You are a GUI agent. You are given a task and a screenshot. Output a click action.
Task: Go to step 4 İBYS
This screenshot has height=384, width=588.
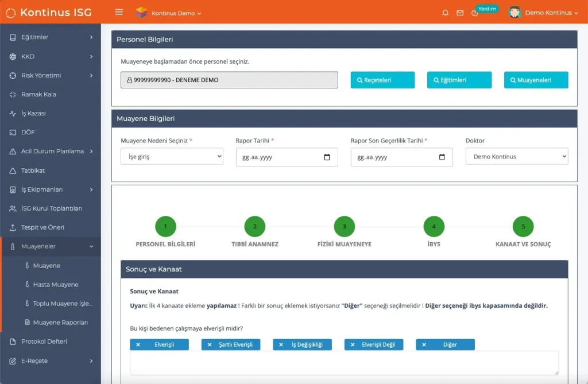click(x=434, y=227)
